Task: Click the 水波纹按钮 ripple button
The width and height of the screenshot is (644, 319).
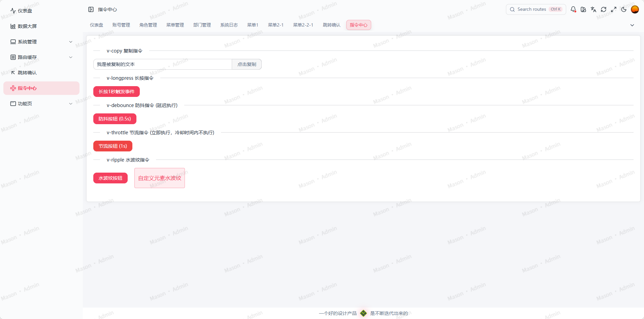Action: click(110, 178)
